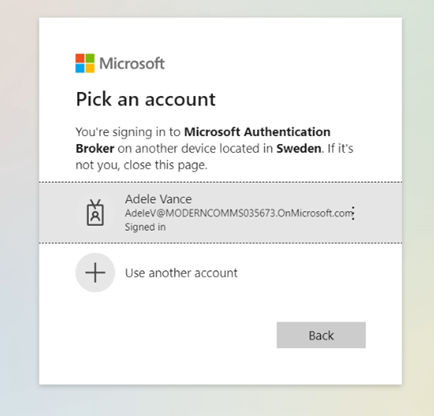Select the Adele Vance account badge icon
Image resolution: width=434 pixels, height=416 pixels.
[x=95, y=213]
